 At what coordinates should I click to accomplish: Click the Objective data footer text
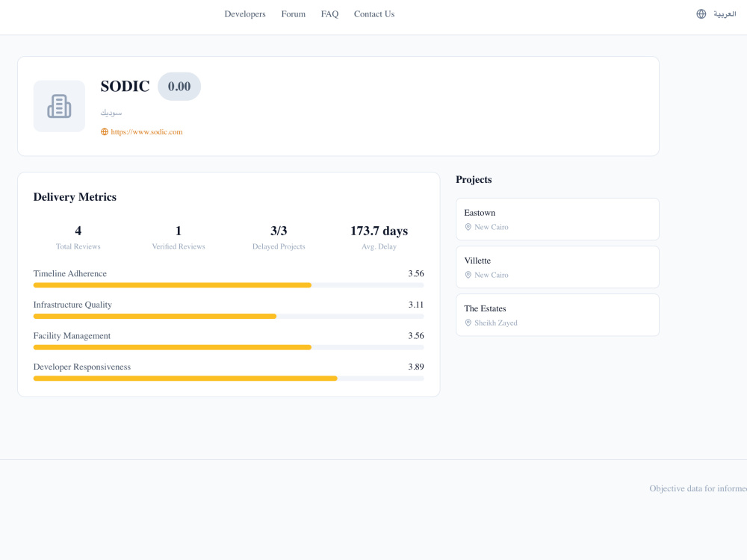pyautogui.click(x=698, y=488)
